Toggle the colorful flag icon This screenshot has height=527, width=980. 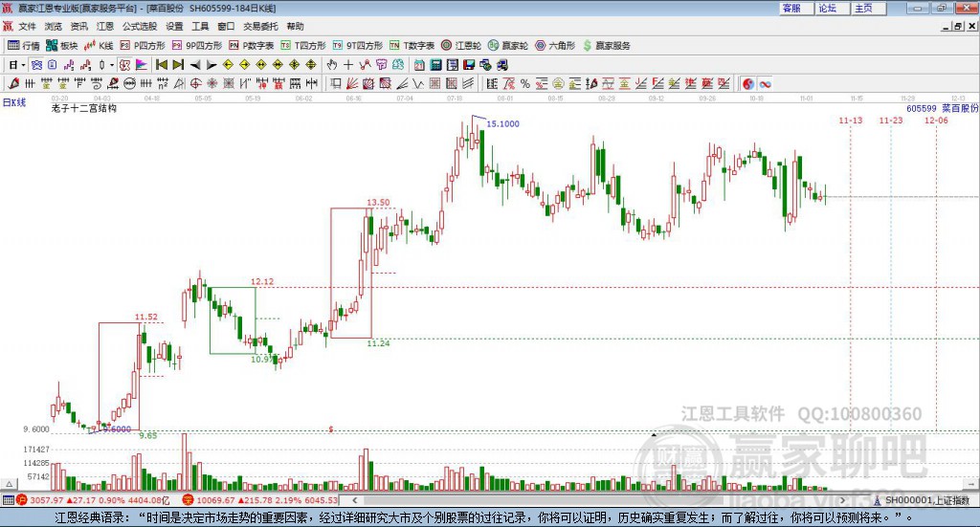click(x=142, y=65)
